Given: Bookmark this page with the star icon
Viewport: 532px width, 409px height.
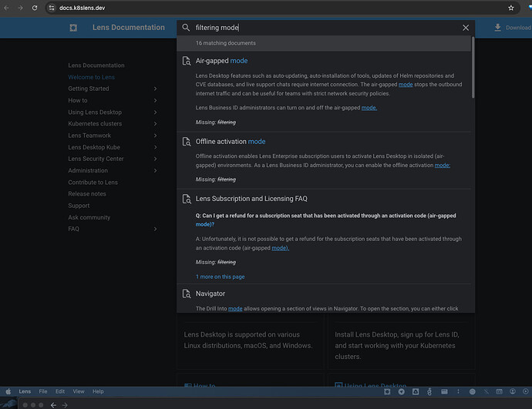Looking at the screenshot, I should pos(510,8).
